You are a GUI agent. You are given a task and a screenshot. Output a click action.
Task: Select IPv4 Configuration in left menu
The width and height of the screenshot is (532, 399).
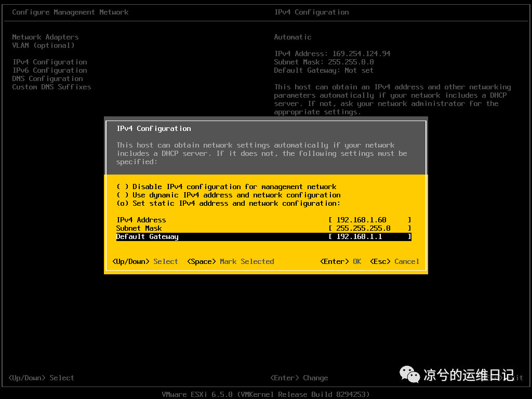(x=50, y=62)
